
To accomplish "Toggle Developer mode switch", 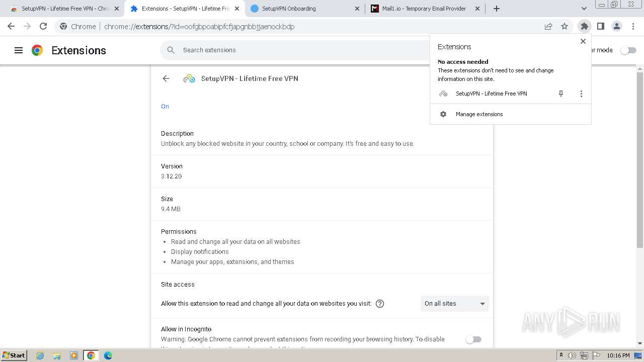I will point(628,50).
